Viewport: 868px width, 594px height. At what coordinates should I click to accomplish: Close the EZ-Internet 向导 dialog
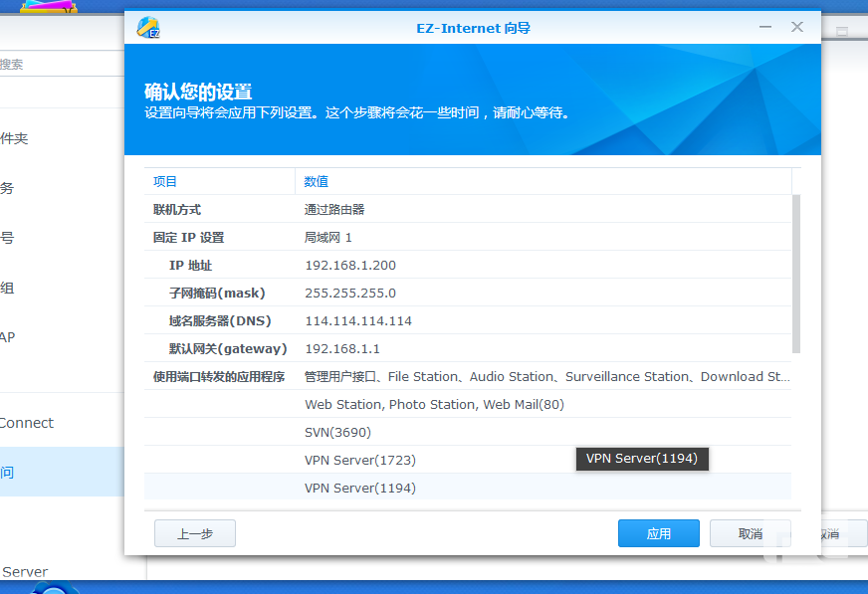[797, 27]
